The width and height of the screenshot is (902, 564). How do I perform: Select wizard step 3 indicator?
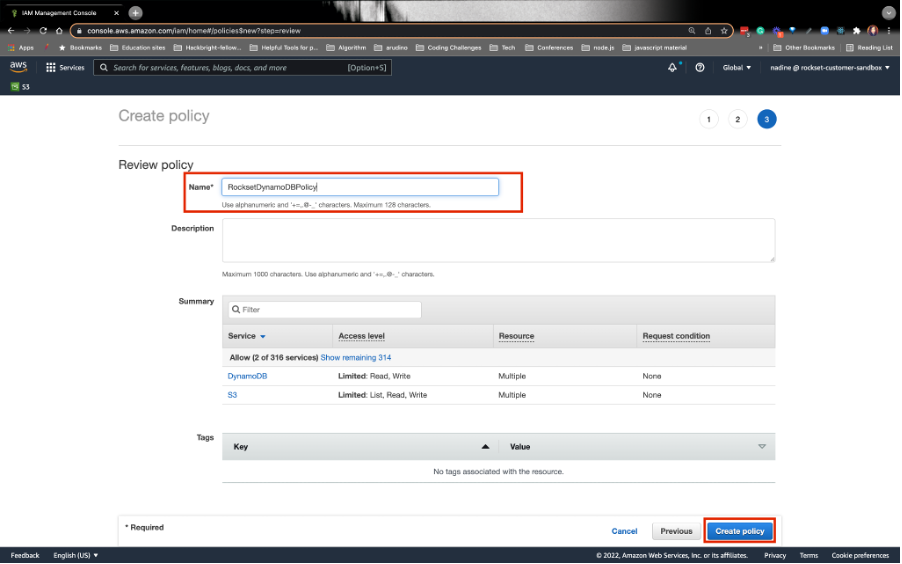tap(766, 119)
